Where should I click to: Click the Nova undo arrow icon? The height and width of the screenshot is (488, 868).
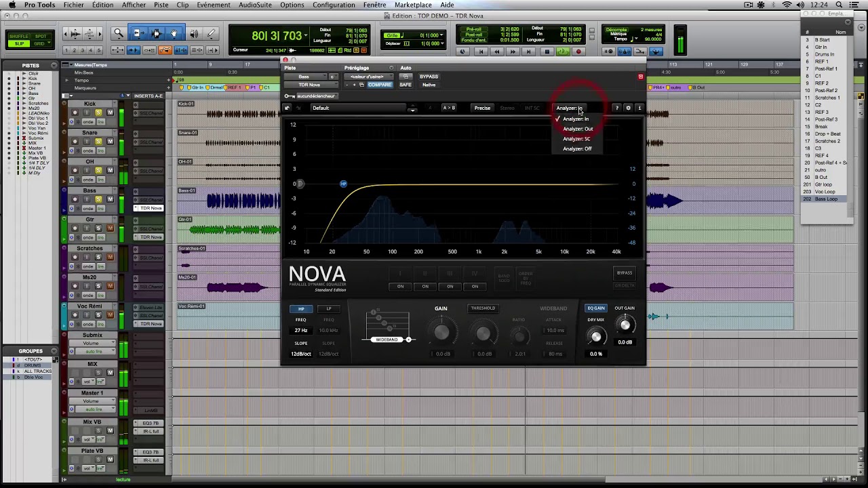click(288, 108)
